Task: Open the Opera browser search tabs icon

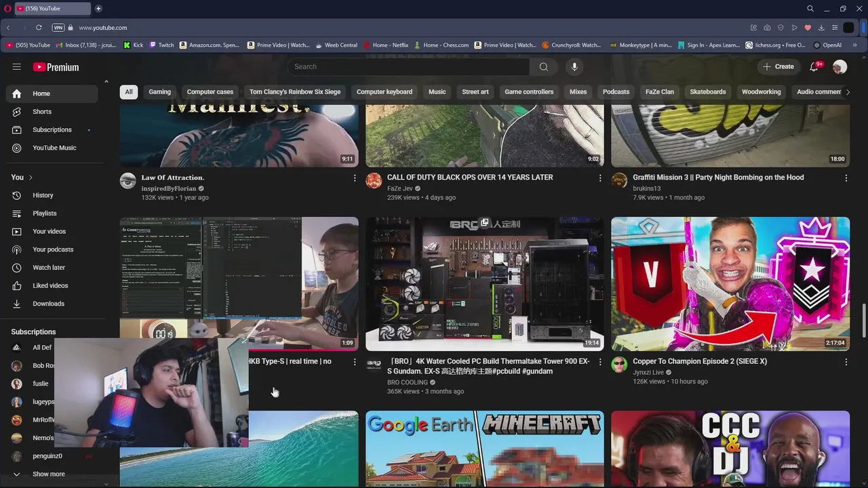Action: [x=810, y=9]
